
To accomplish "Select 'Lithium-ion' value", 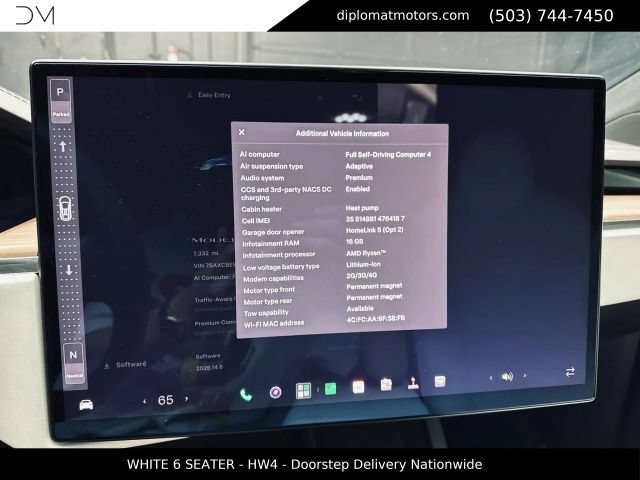I will [363, 264].
